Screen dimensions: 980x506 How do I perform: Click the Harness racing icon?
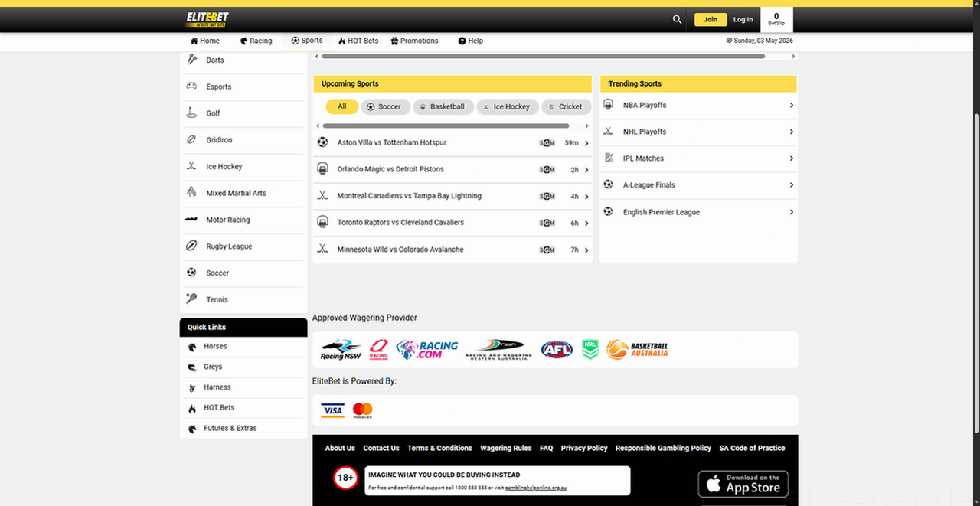(192, 388)
